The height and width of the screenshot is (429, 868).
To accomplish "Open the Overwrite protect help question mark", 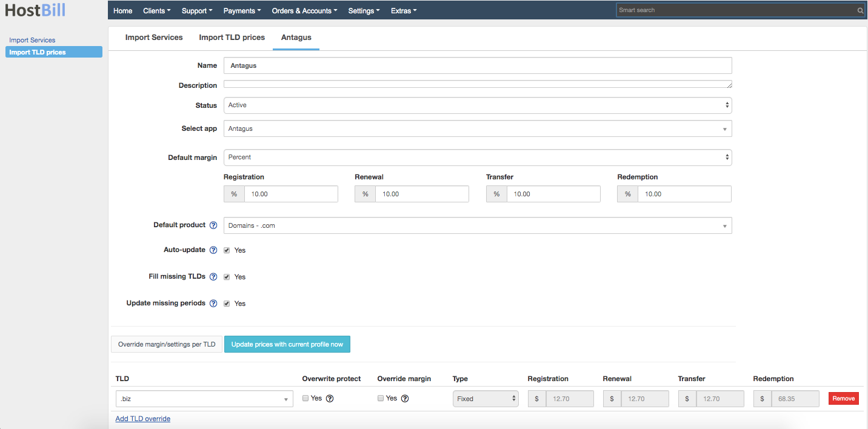I will tap(329, 398).
